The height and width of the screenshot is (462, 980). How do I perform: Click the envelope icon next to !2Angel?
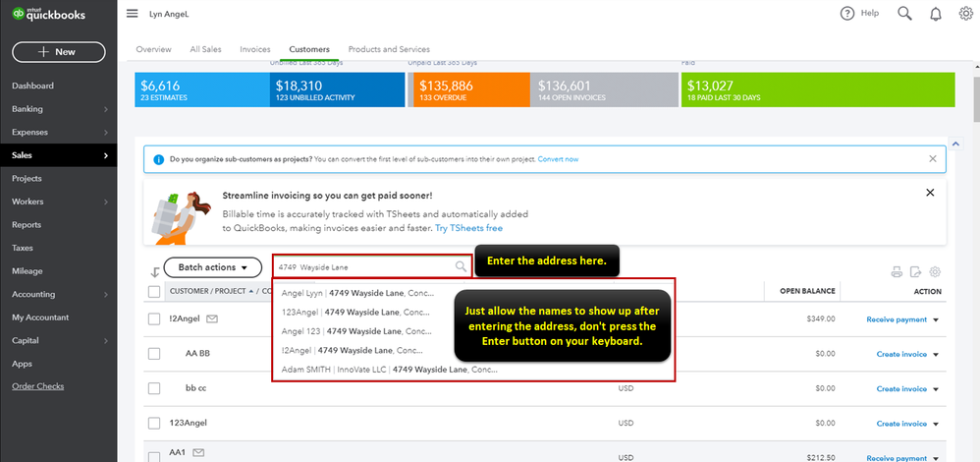tap(212, 318)
